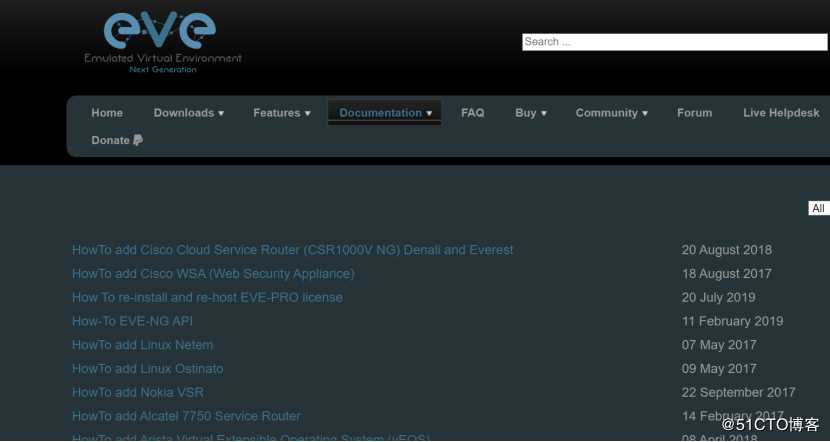The height and width of the screenshot is (442, 830).
Task: Click the date 07 May 2017
Action: tap(719, 345)
